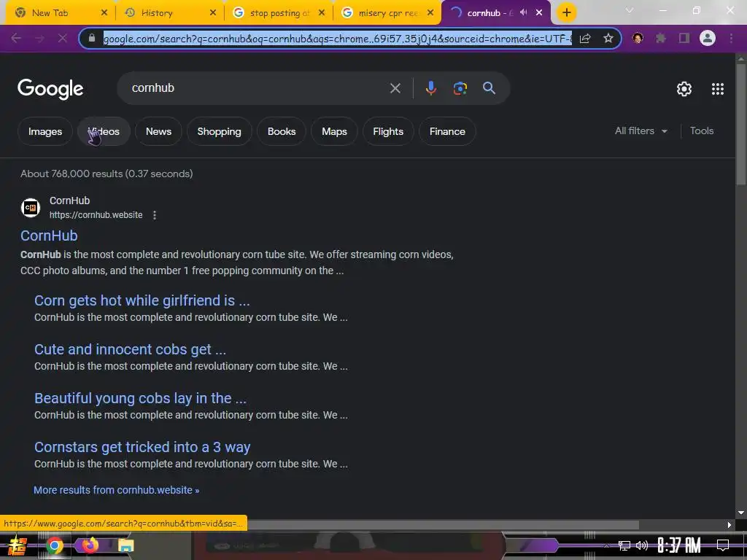Open the notification center icon
The width and height of the screenshot is (747, 560).
click(x=723, y=545)
